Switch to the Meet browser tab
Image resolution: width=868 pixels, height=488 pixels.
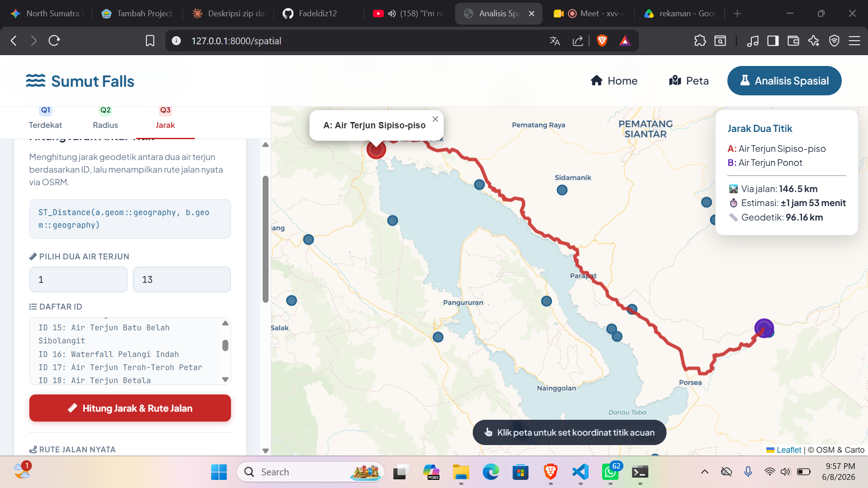[x=589, y=14]
